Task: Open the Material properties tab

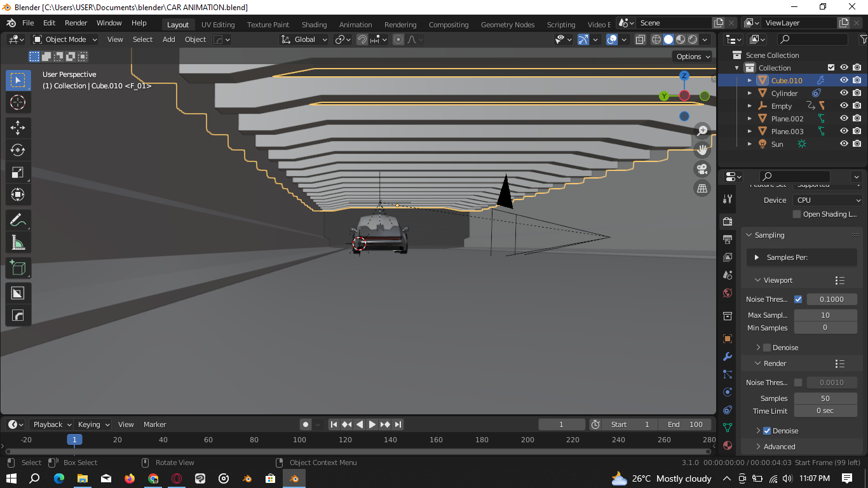Action: click(x=728, y=445)
